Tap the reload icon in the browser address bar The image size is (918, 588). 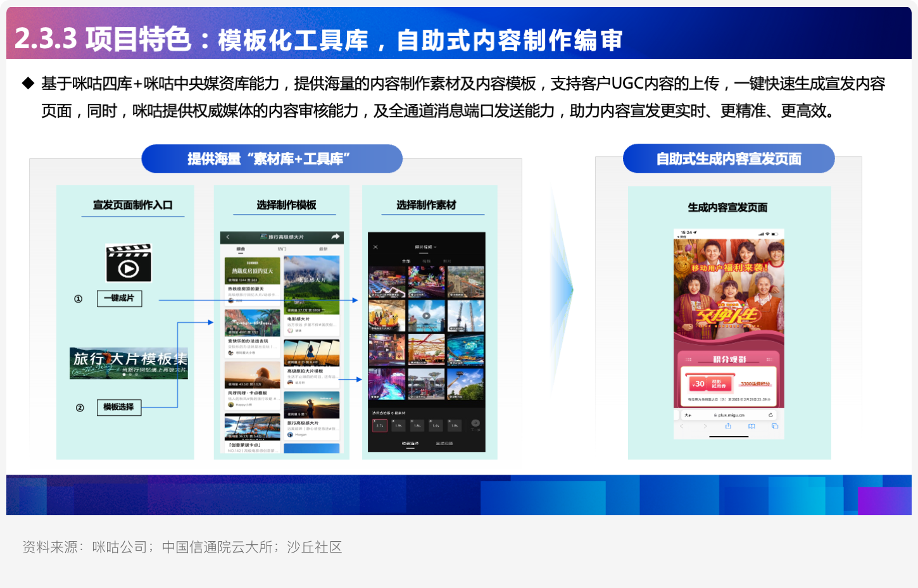(x=770, y=415)
